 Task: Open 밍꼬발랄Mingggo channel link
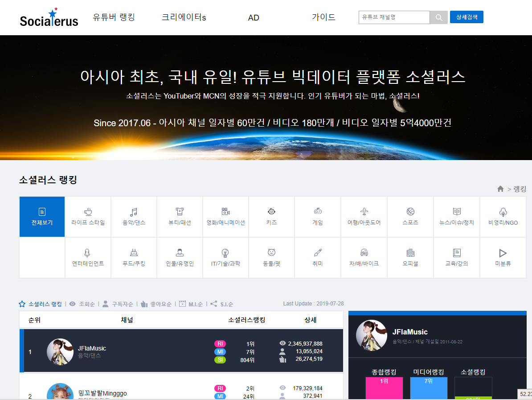click(x=102, y=393)
